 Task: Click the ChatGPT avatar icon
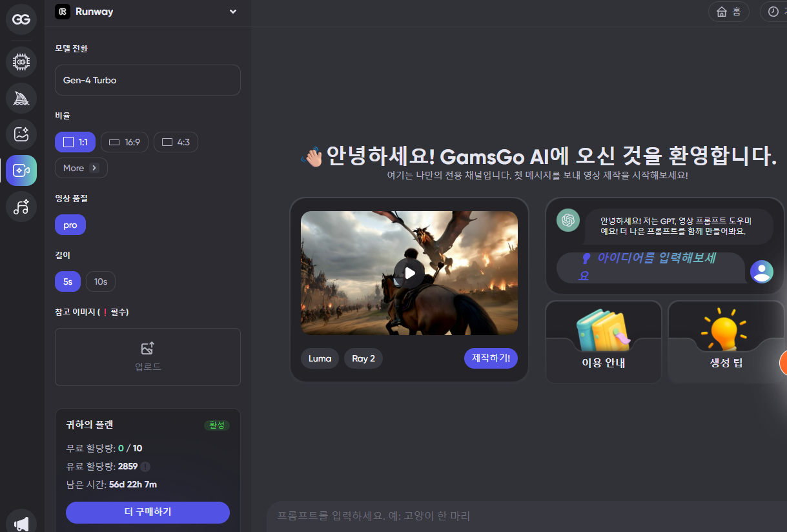tap(568, 220)
